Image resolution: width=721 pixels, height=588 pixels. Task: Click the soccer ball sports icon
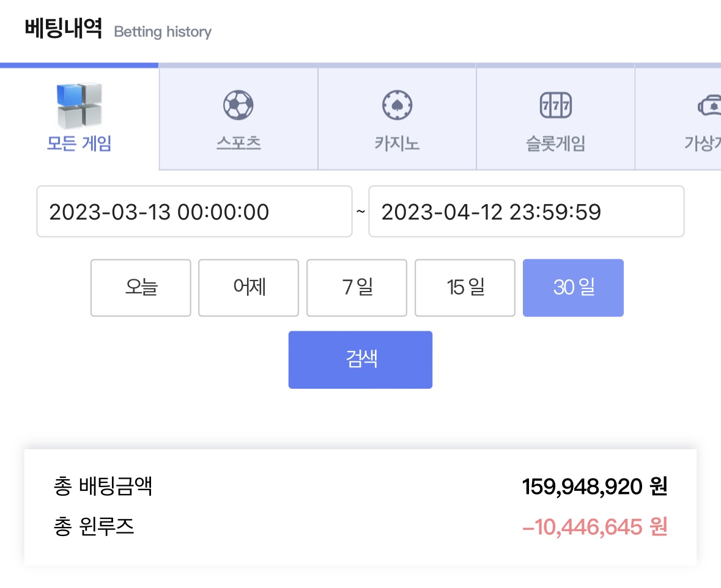(238, 105)
